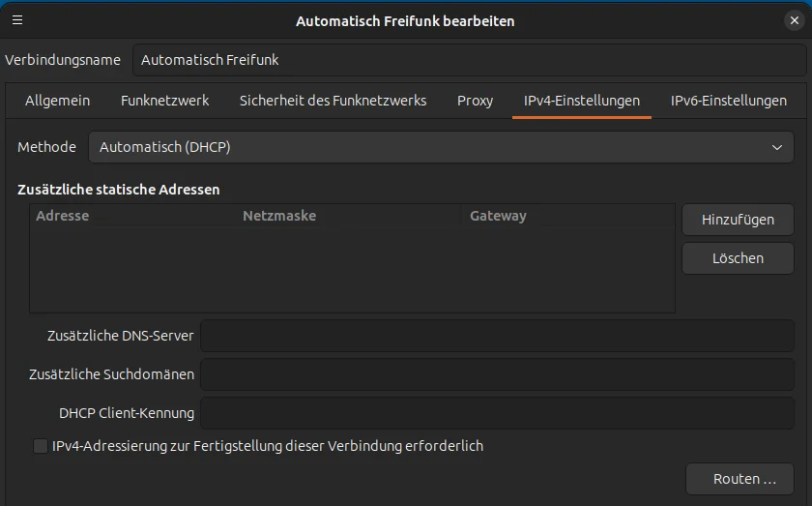This screenshot has width=812, height=506.
Task: Focus the DHCP Client-Kennung field
Action: click(x=497, y=413)
